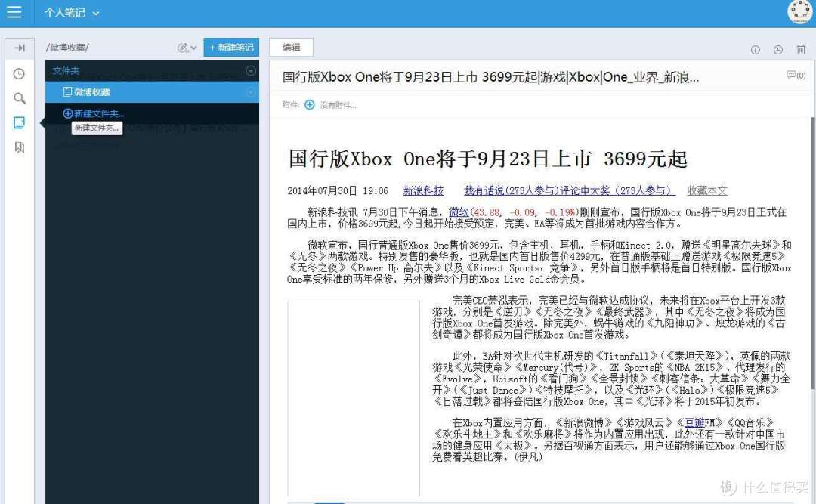Open the 微软 stock link
This screenshot has width=816, height=504.
click(459, 212)
